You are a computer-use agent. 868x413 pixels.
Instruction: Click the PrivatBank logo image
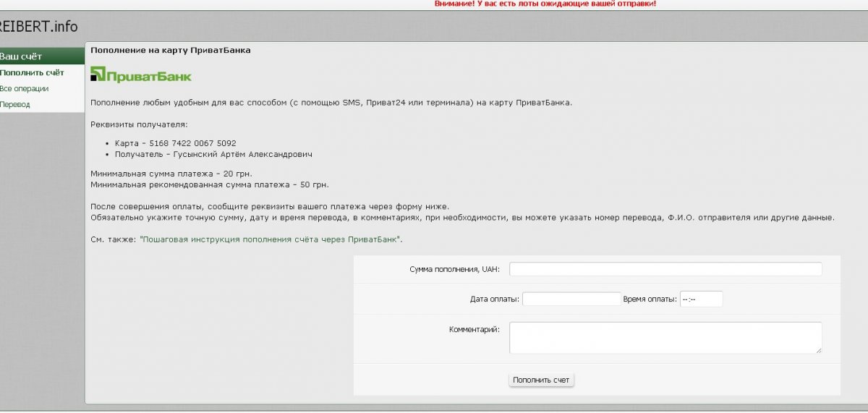point(141,74)
